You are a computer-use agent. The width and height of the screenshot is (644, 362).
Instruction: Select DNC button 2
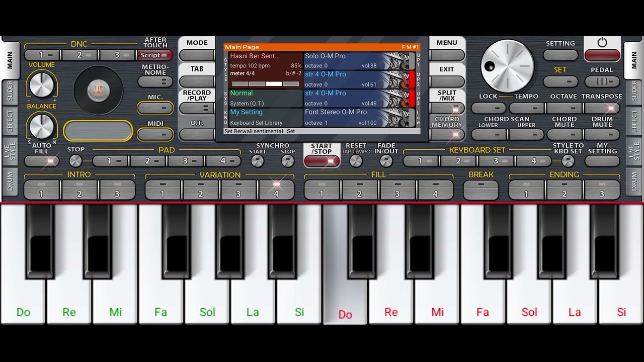click(80, 55)
